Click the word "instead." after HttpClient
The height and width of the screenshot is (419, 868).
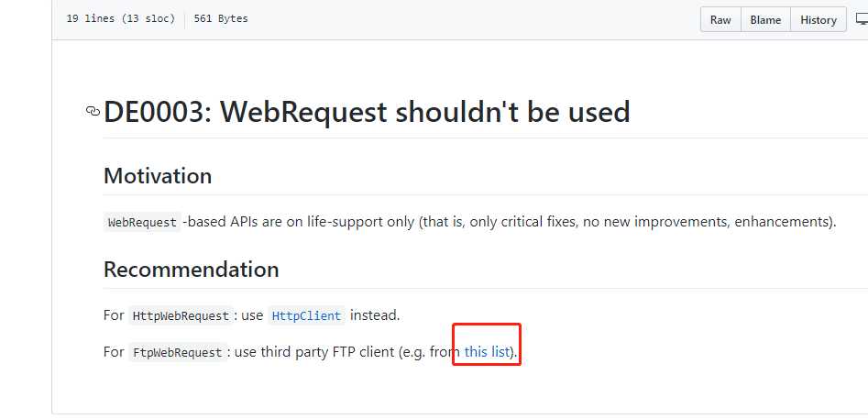pyautogui.click(x=375, y=315)
